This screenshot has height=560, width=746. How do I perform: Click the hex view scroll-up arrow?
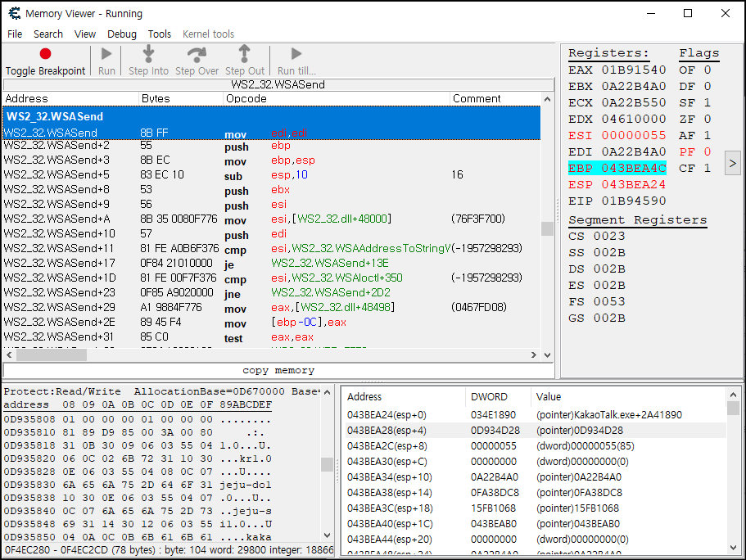click(x=327, y=392)
